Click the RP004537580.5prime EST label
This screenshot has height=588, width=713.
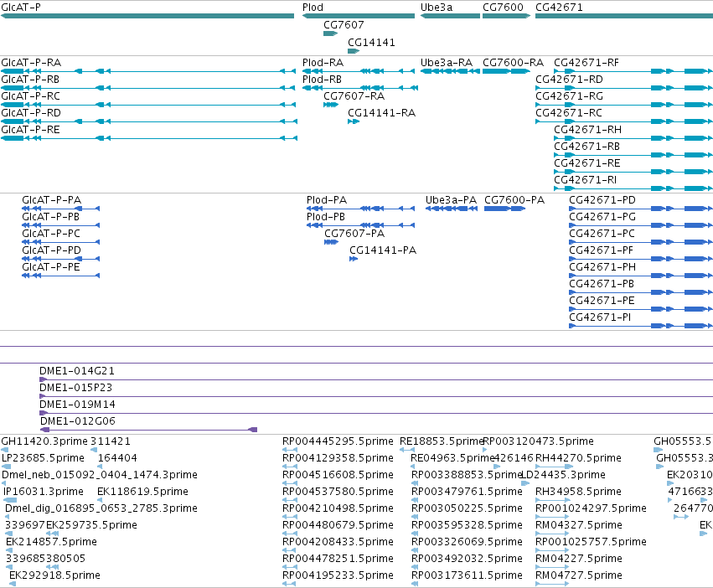click(338, 492)
